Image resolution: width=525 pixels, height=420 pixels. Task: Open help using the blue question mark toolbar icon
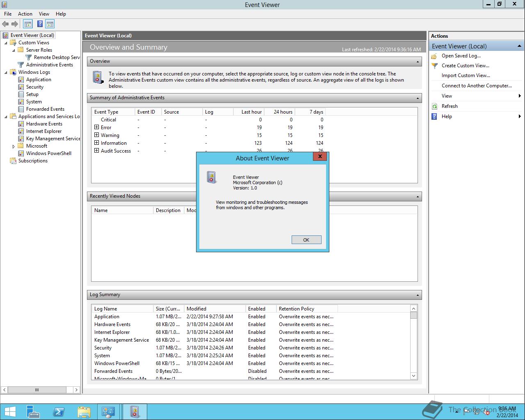coord(40,24)
